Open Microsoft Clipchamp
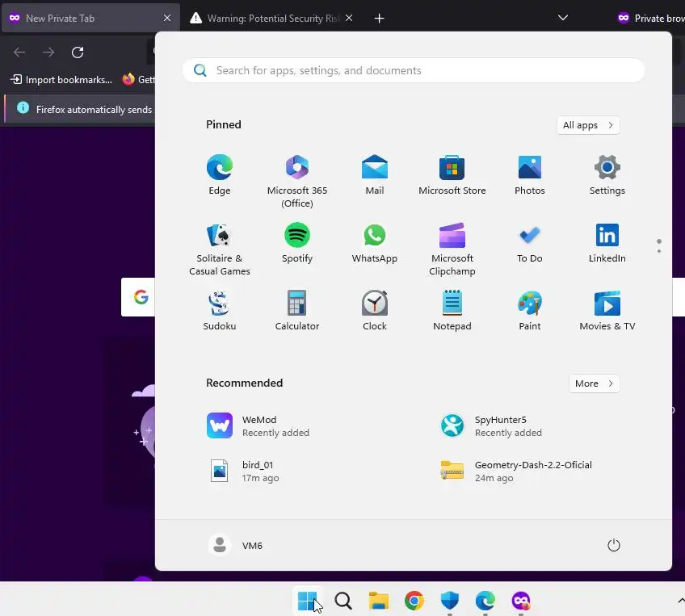This screenshot has width=685, height=616. point(452,249)
